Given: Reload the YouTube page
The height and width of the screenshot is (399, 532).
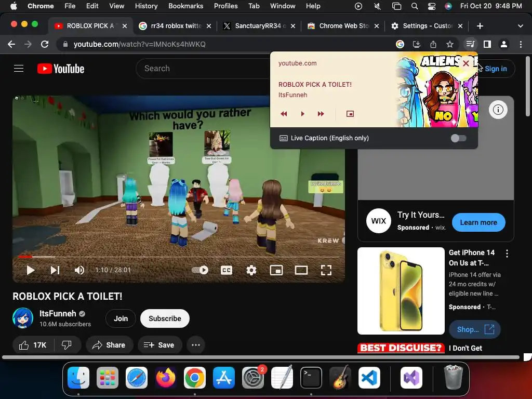Looking at the screenshot, I should click(45, 44).
